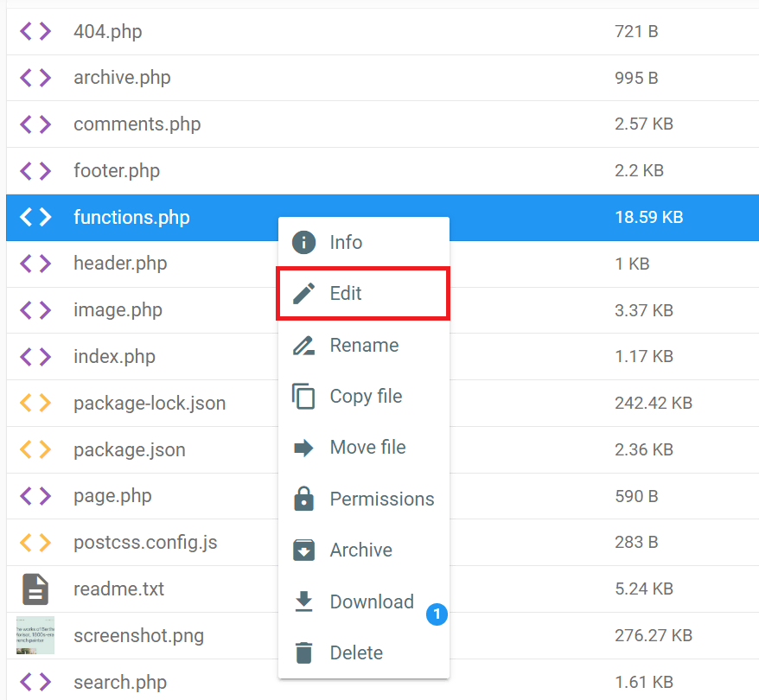Click the Permissions padlock icon

[x=303, y=499]
